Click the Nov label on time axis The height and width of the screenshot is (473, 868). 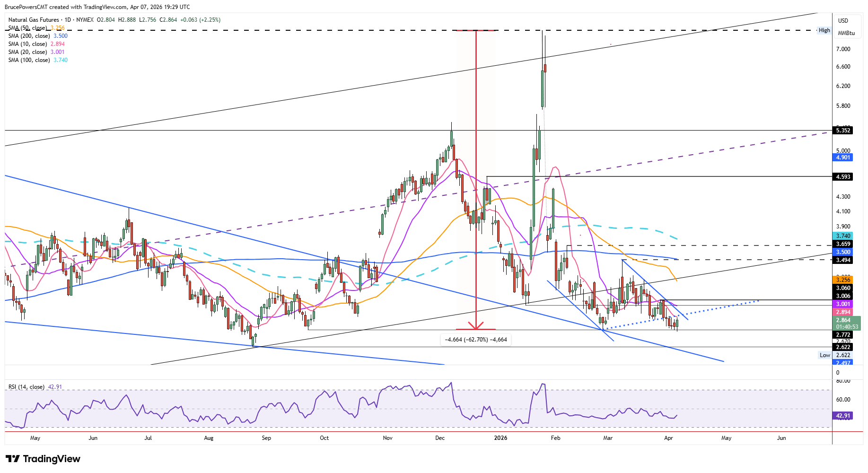point(387,438)
